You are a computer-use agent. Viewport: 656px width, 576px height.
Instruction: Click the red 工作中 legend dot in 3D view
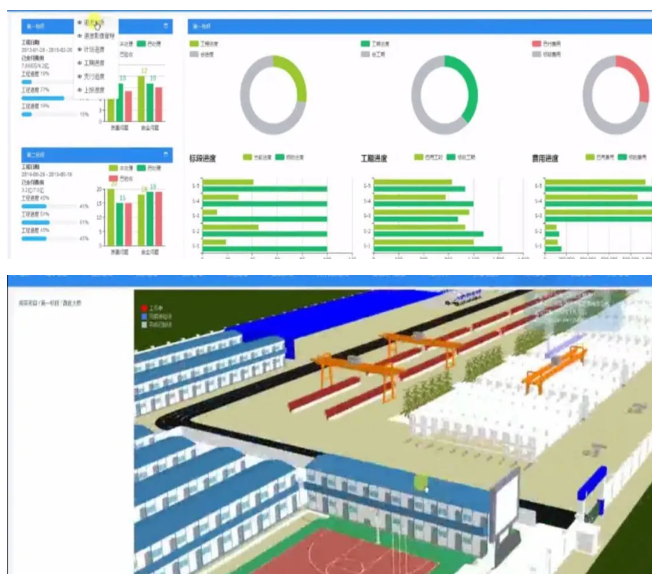pyautogui.click(x=144, y=308)
